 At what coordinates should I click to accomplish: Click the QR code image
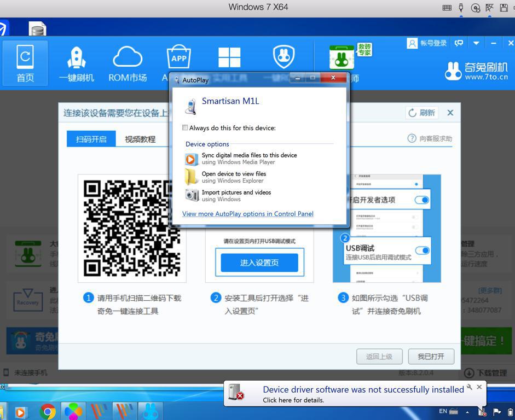[x=132, y=229]
